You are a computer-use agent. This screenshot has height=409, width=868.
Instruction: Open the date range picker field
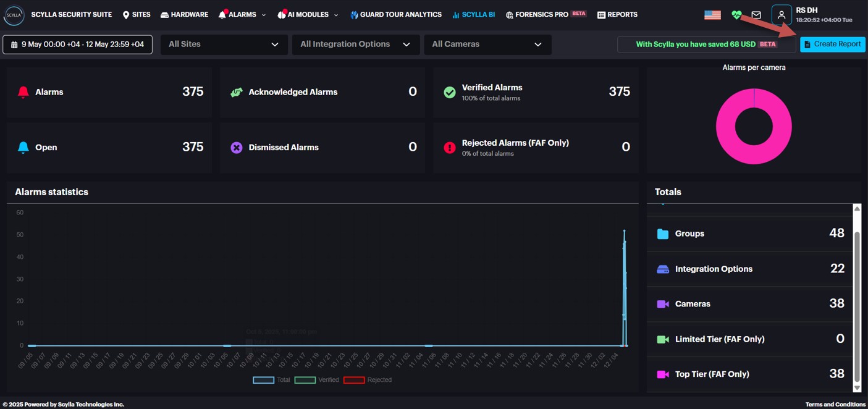[77, 44]
